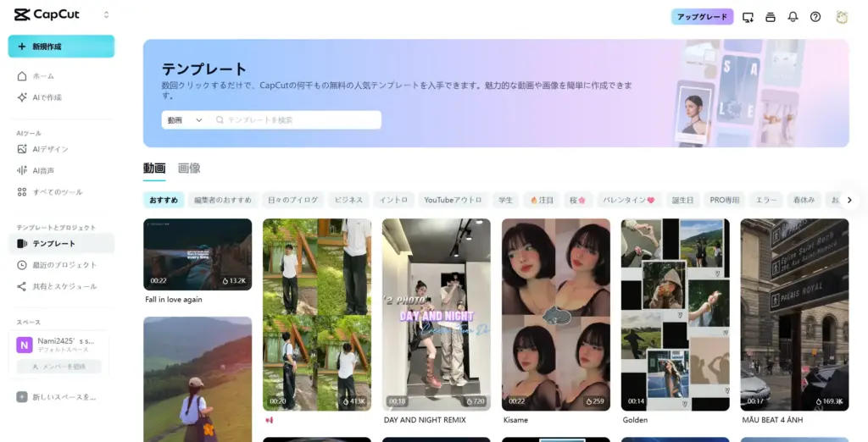
Task: Open すべてのツール in the sidebar
Action: pyautogui.click(x=57, y=192)
